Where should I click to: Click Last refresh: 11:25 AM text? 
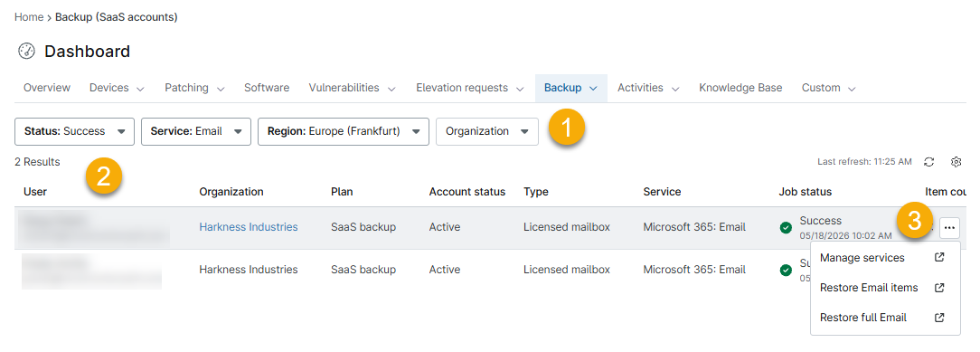pyautogui.click(x=864, y=162)
